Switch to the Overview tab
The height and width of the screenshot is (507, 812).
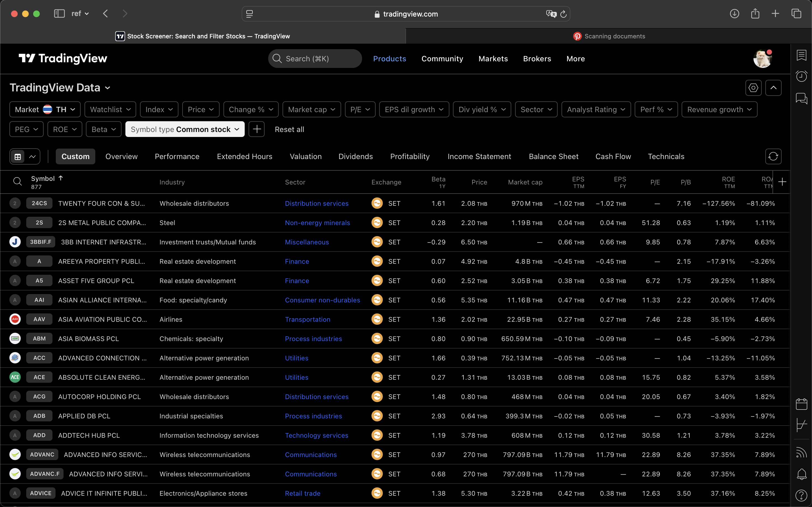pos(122,157)
